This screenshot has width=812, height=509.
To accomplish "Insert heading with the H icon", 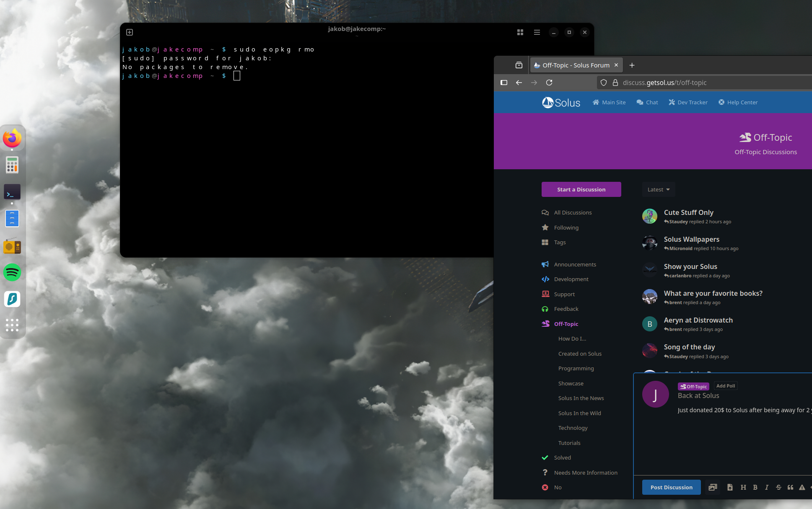I will (743, 487).
